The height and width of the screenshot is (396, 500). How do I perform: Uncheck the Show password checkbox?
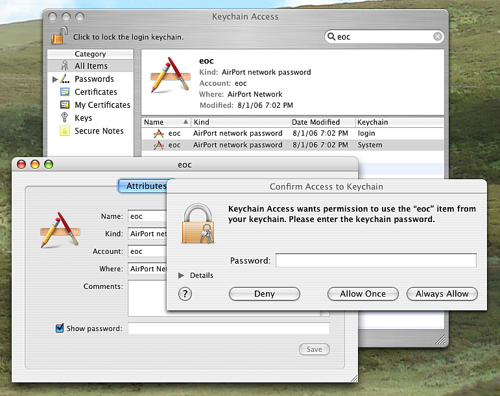coord(60,328)
